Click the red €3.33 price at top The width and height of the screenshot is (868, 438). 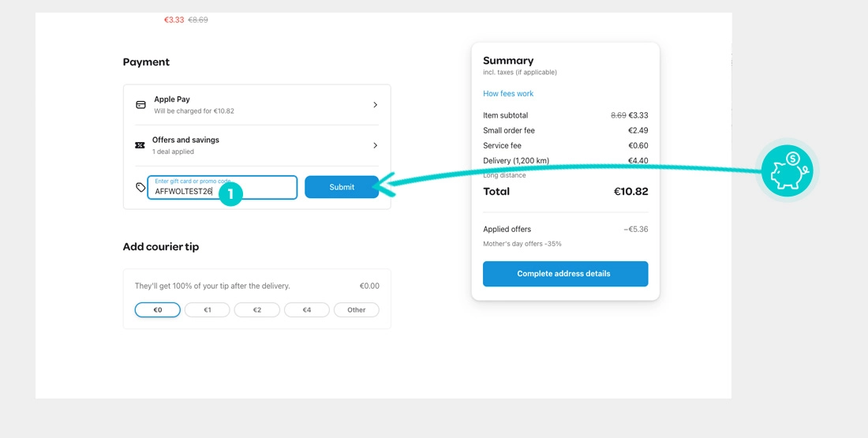174,20
